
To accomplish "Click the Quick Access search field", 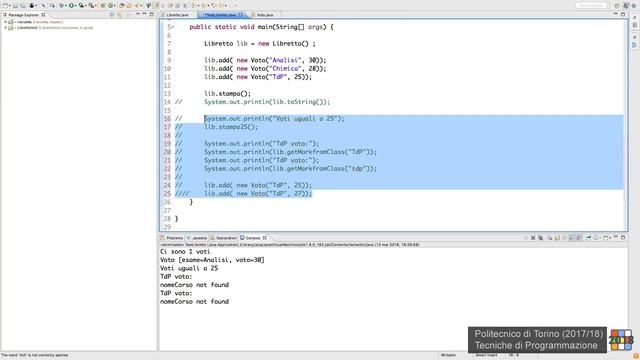I will 591,5.
